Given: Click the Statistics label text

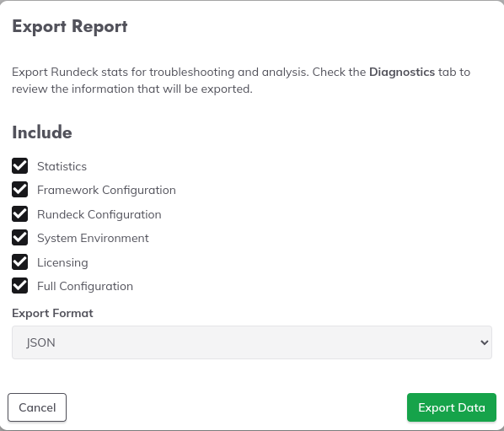Looking at the screenshot, I should pyautogui.click(x=62, y=166).
